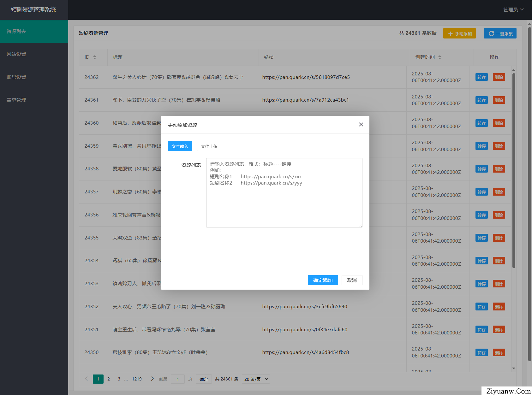Go to next page arrow
This screenshot has width=532, height=395.
click(152, 379)
